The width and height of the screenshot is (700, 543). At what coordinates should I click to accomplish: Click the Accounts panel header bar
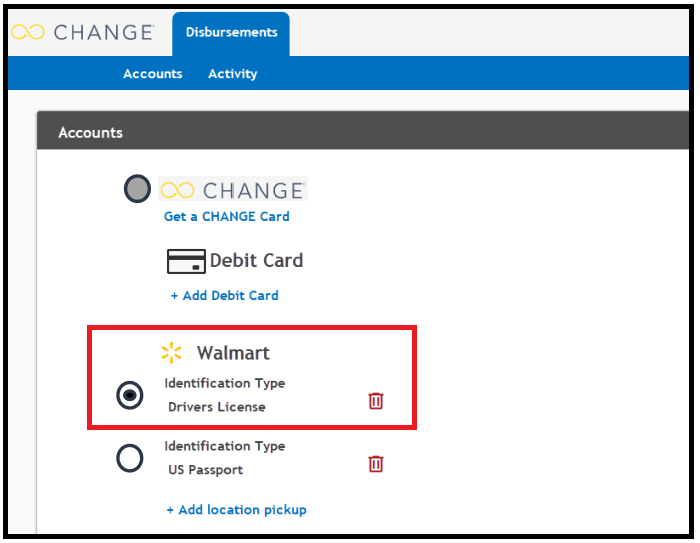coord(363,130)
